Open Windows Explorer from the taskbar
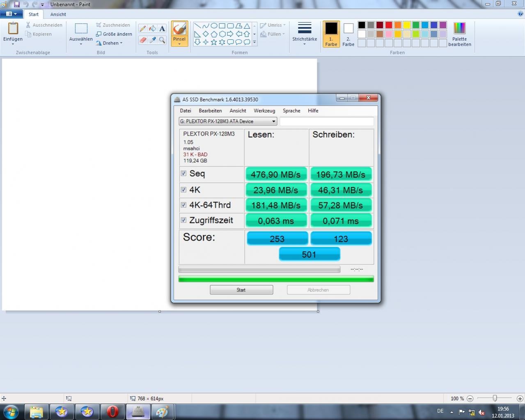525x420 pixels. 37,411
